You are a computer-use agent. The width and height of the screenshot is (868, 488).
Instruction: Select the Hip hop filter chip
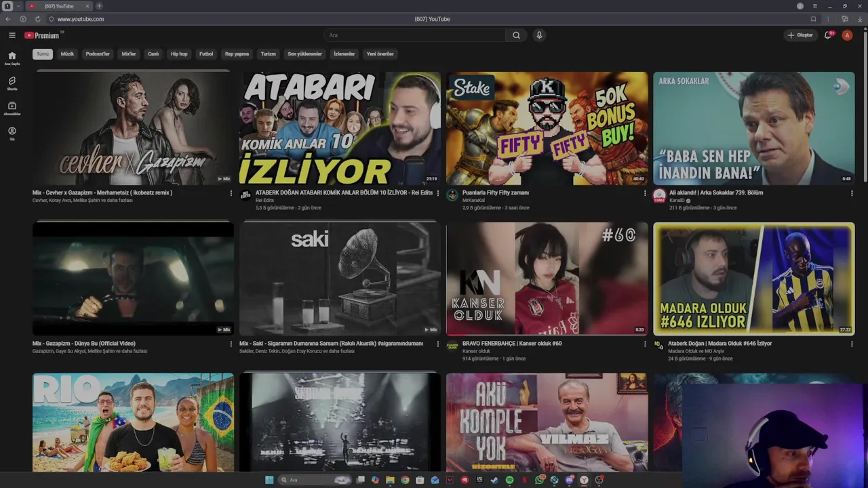tap(179, 54)
